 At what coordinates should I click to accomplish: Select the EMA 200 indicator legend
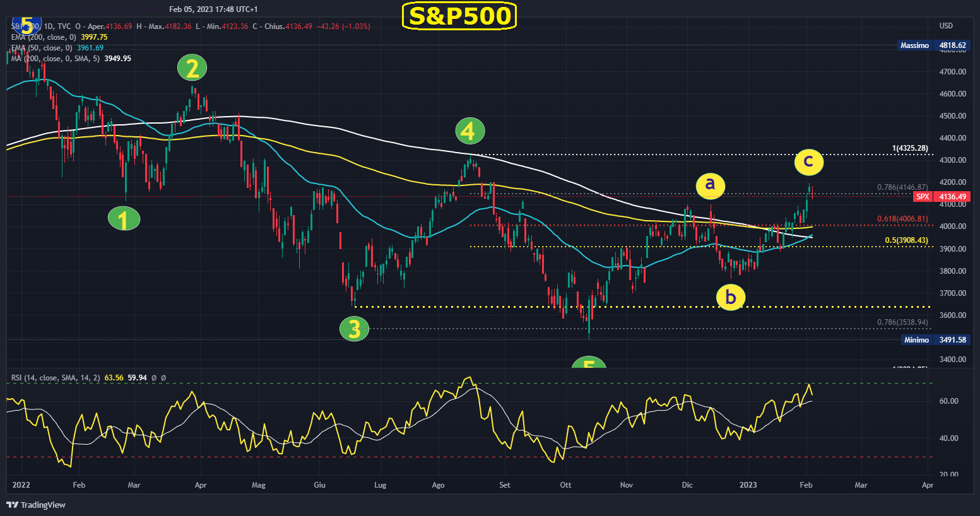(59, 37)
